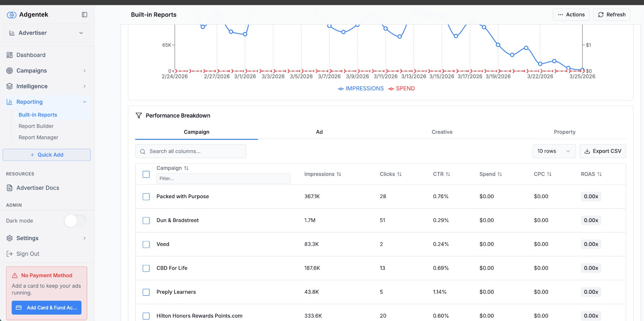Image resolution: width=644 pixels, height=321 pixels.
Task: Toggle the IMPRESSIONS legend swatch in chart
Action: pos(341,89)
